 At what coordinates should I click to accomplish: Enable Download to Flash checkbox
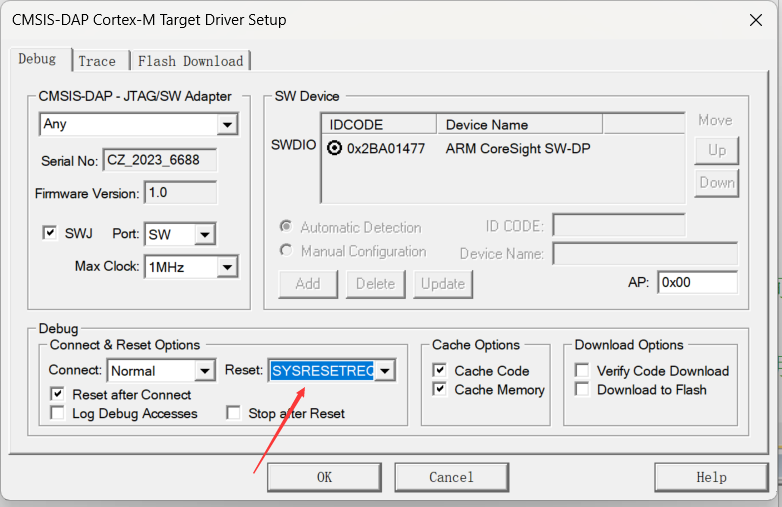tap(582, 389)
